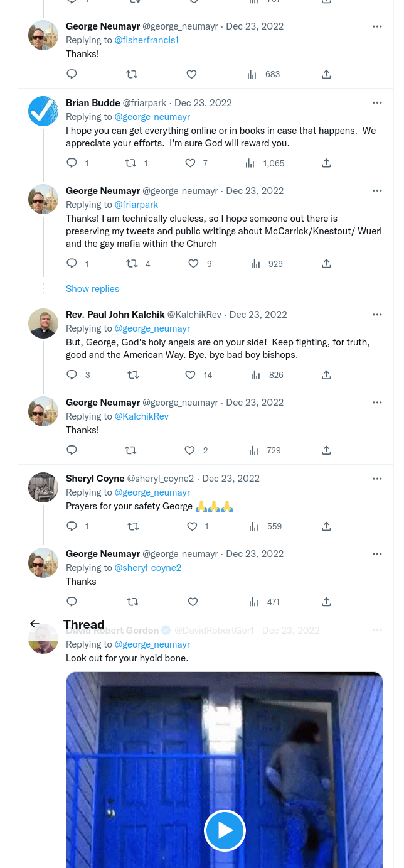Open more options on Brian Budde's tweet
The height and width of the screenshot is (868, 404).
tap(377, 103)
